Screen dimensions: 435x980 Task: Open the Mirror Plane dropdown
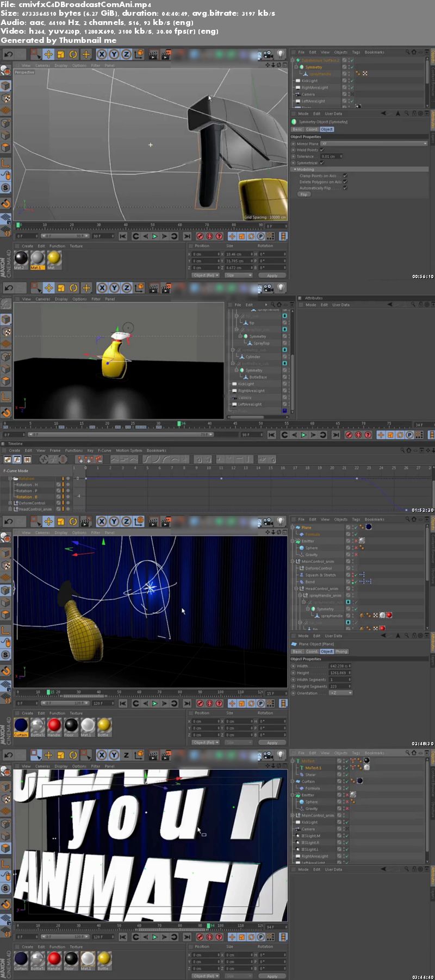[374, 143]
